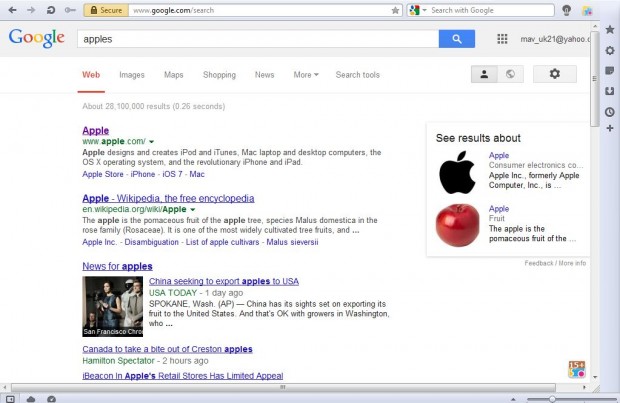Select the Web tab
This screenshot has width=620, height=403.
pos(91,75)
